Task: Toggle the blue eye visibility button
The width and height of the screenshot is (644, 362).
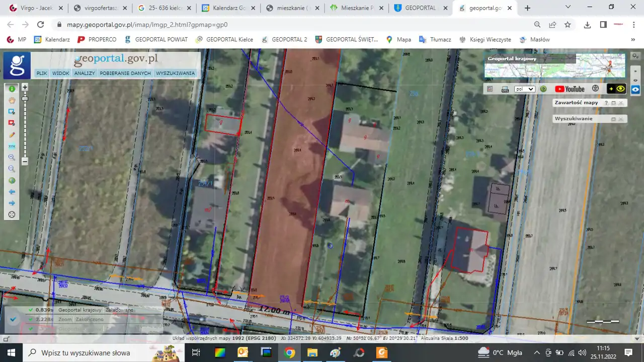Action: click(x=635, y=90)
